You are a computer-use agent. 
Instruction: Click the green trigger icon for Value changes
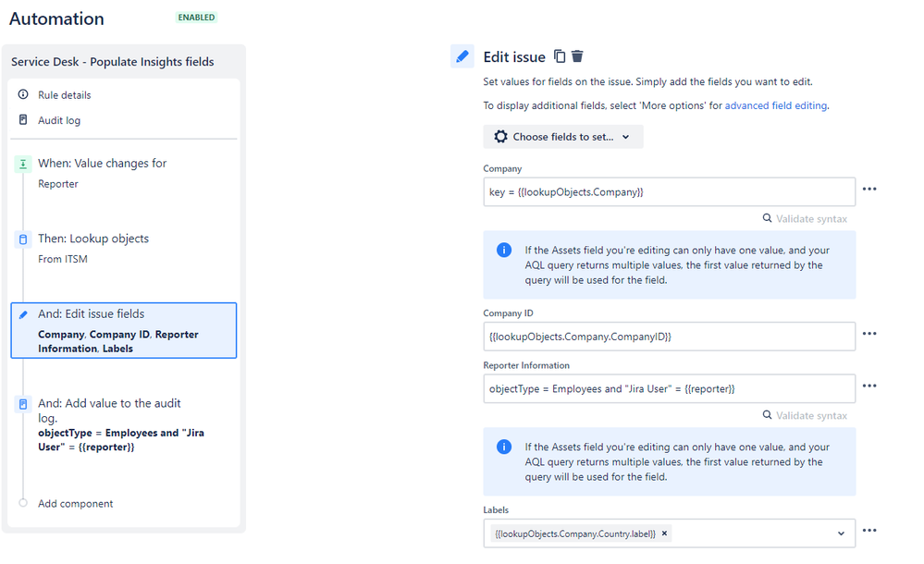(23, 164)
